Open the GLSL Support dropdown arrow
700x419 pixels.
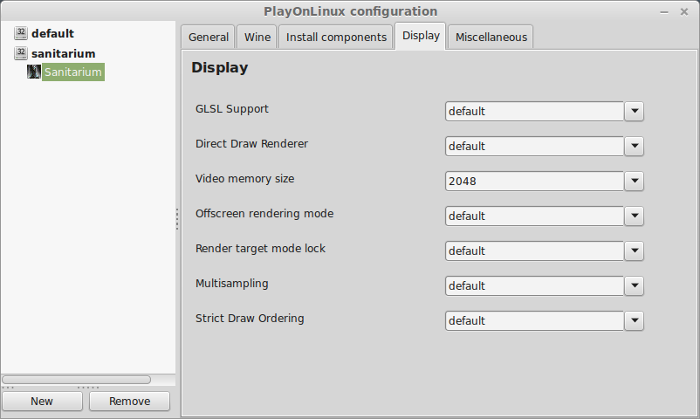(634, 111)
